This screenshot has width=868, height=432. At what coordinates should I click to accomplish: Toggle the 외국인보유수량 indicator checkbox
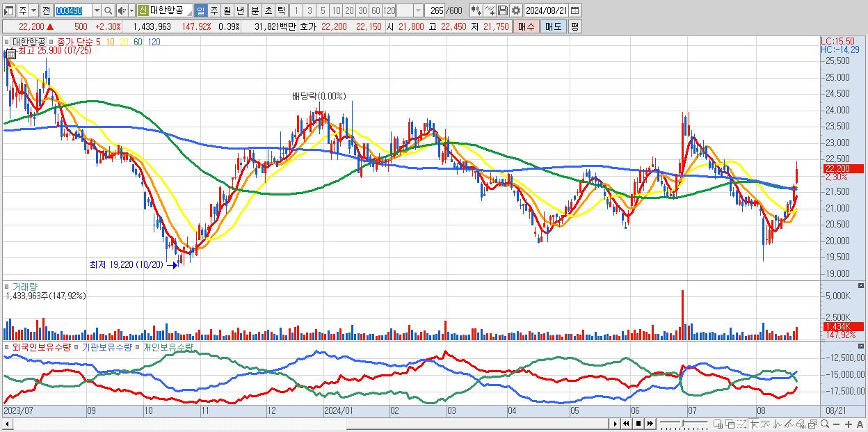(7, 347)
